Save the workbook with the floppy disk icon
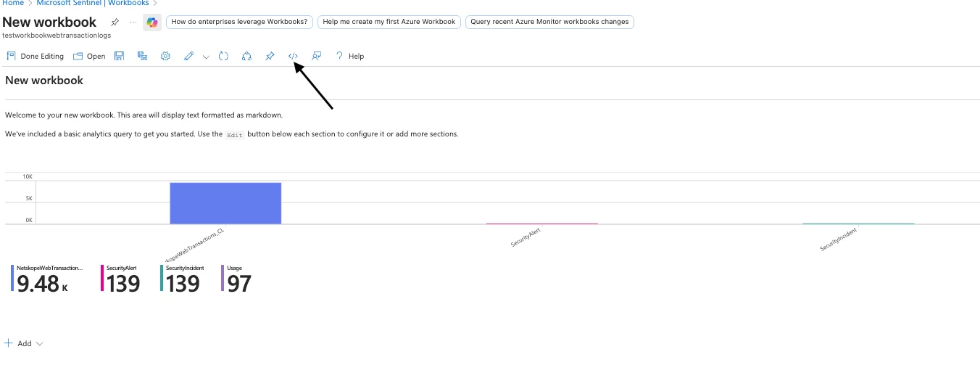 [120, 56]
